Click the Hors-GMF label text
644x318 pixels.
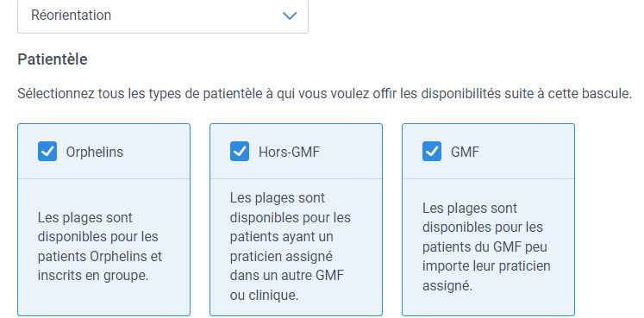[289, 153]
